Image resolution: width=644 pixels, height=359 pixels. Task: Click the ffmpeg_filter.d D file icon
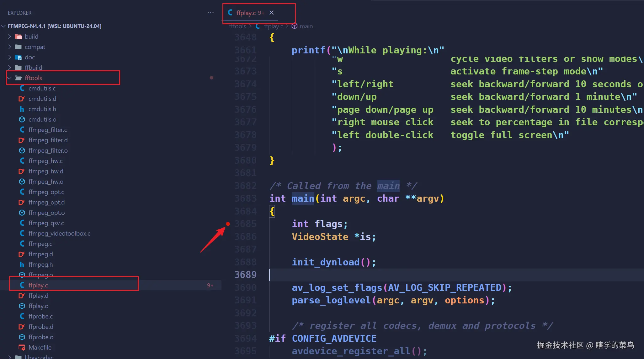(22, 140)
